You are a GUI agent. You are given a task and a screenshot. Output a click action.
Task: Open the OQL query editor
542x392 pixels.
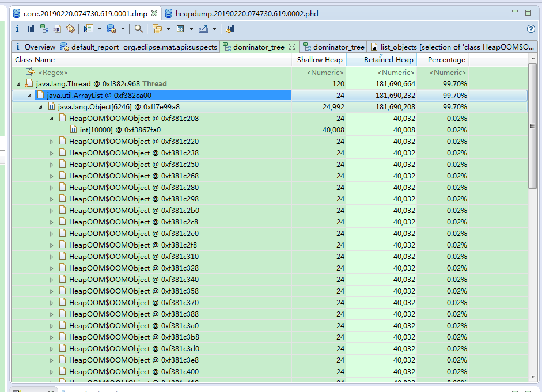(57, 29)
